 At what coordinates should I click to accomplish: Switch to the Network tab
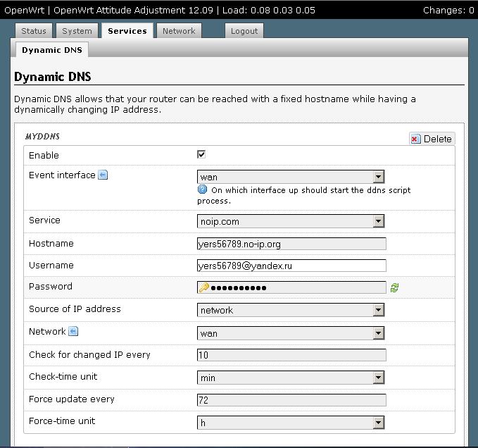(x=179, y=31)
